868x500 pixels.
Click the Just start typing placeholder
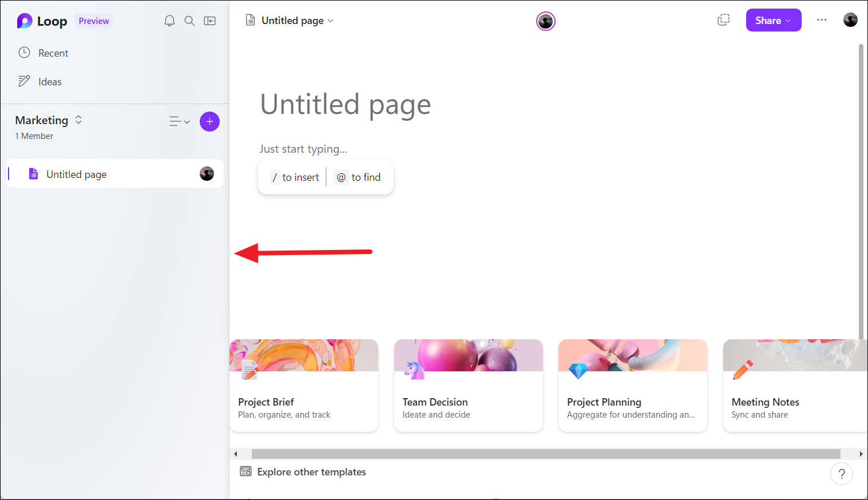tap(303, 149)
